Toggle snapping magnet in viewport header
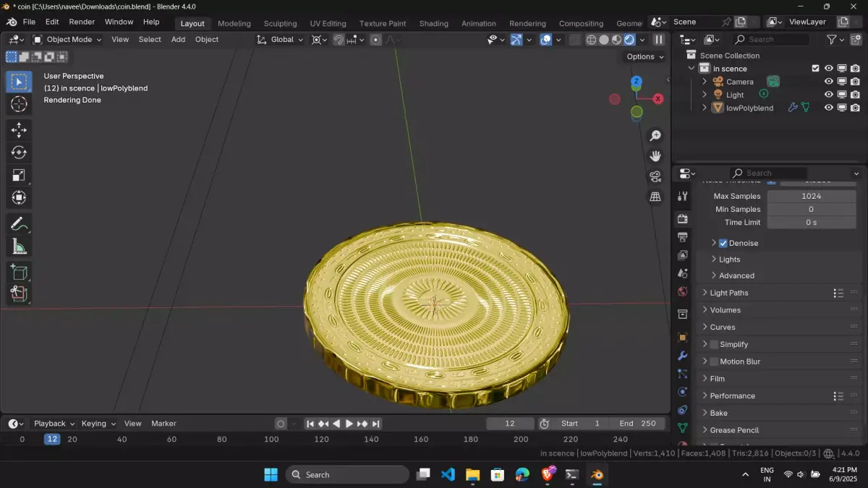The image size is (868, 488). click(x=339, y=40)
